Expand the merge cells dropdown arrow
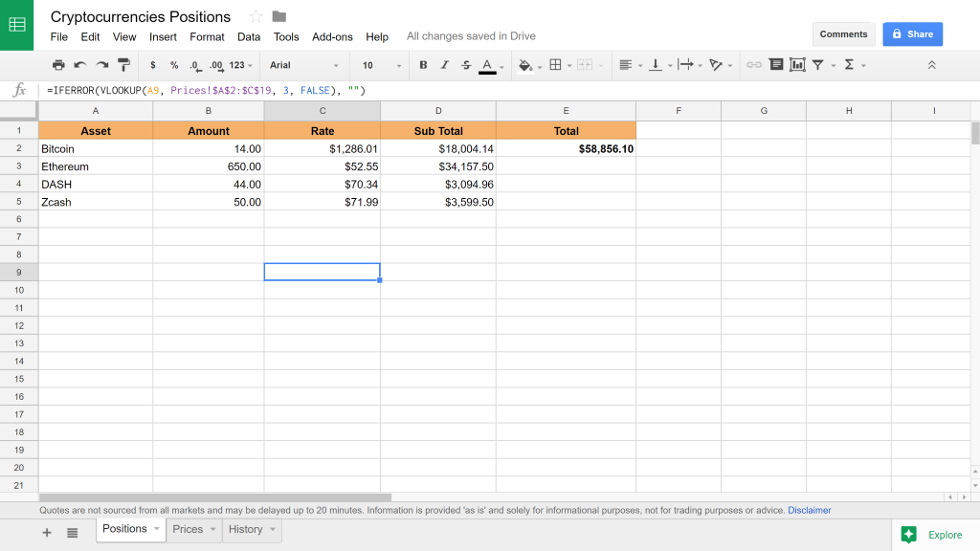Screen dimensions: 980x551 (601, 66)
